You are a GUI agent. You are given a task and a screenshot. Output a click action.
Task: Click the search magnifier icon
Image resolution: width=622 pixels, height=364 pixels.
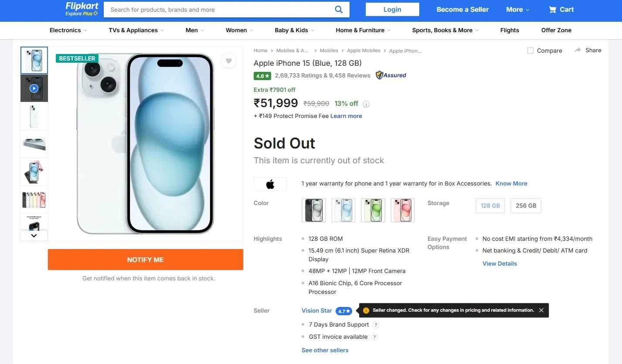[x=339, y=9]
